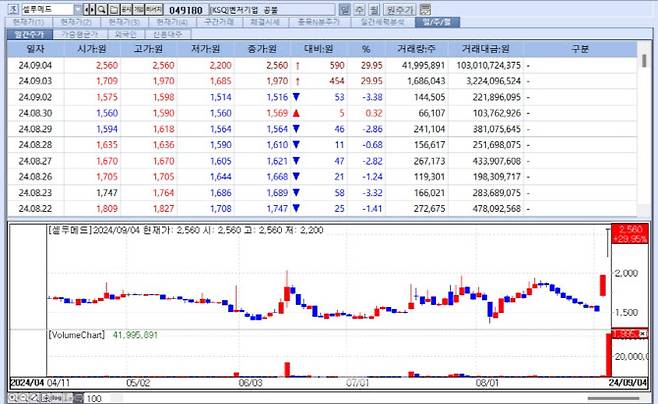The image size is (658, 404).
Task: Click the 시가:원 column header
Action: pyautogui.click(x=92, y=49)
